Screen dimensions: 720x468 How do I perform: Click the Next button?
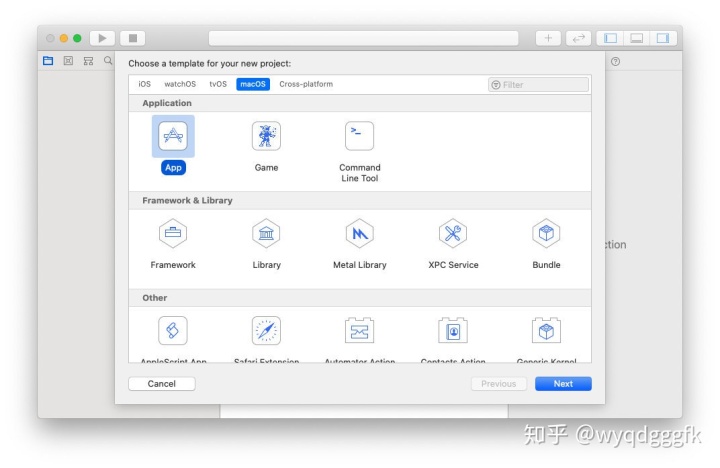coord(563,383)
